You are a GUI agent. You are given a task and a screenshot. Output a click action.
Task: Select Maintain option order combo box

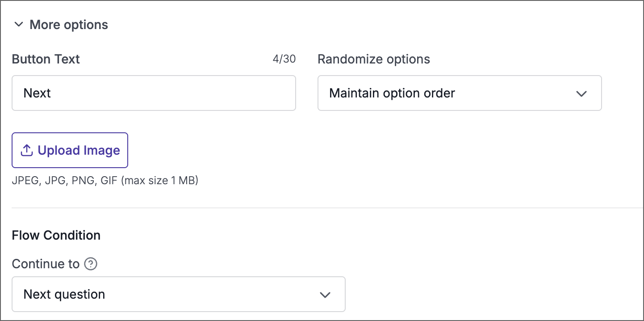pyautogui.click(x=460, y=93)
